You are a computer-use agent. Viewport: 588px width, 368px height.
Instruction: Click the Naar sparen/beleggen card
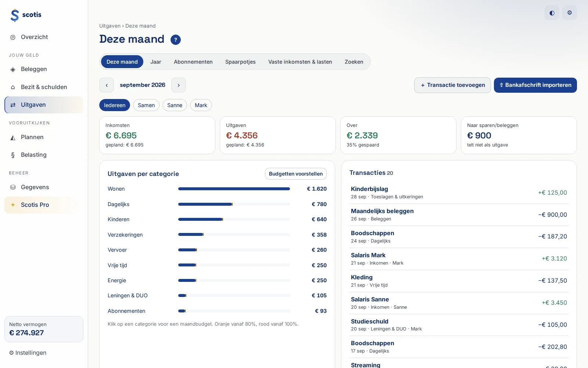[x=519, y=135]
